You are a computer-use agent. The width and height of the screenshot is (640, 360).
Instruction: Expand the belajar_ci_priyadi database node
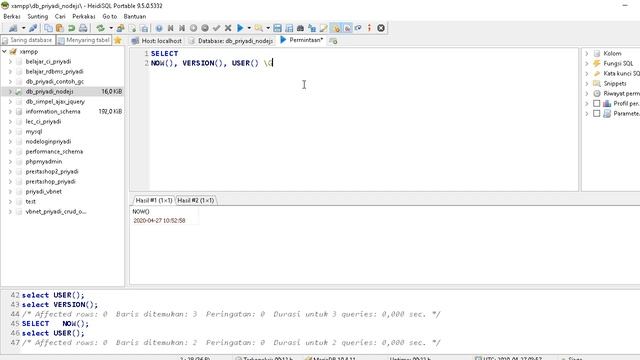10,62
